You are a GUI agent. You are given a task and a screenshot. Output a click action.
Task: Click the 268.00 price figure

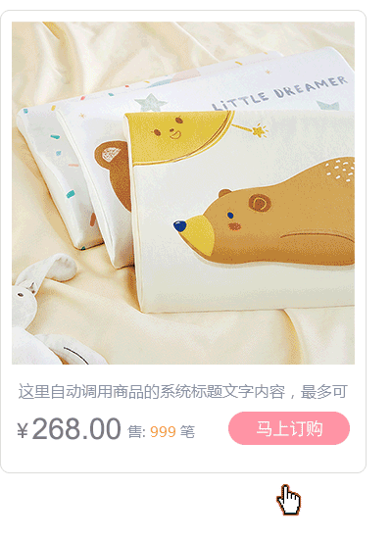[x=76, y=428]
